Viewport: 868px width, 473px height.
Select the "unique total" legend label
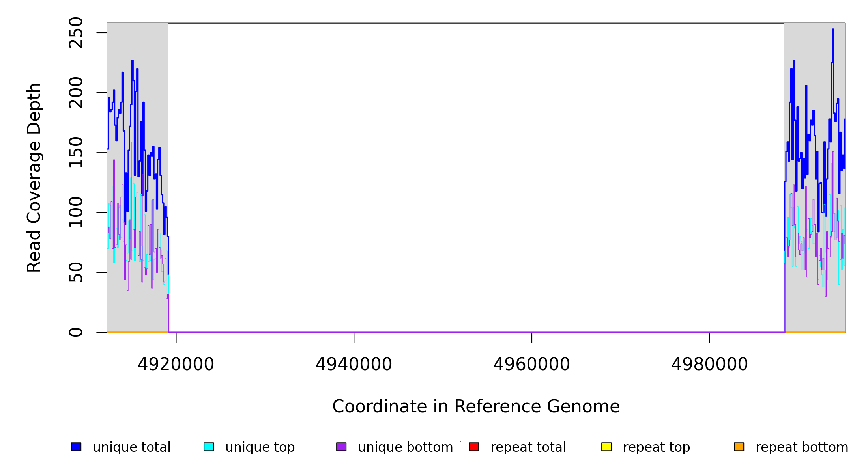[x=131, y=447]
